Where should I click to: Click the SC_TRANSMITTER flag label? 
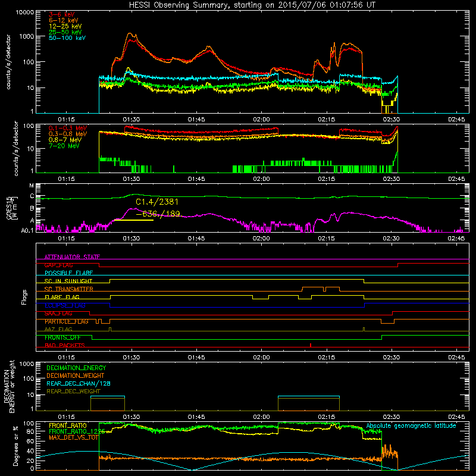(69, 289)
